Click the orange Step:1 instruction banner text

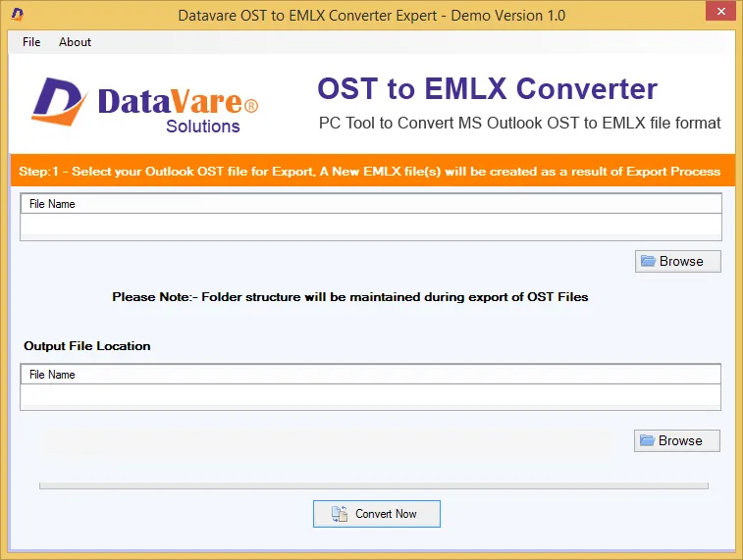click(370, 172)
